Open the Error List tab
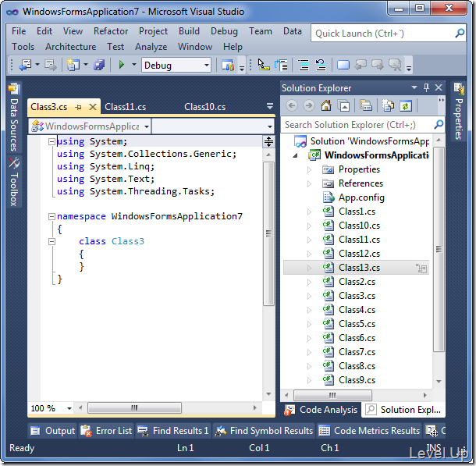Screen dimensions: 476x466 pos(107,430)
